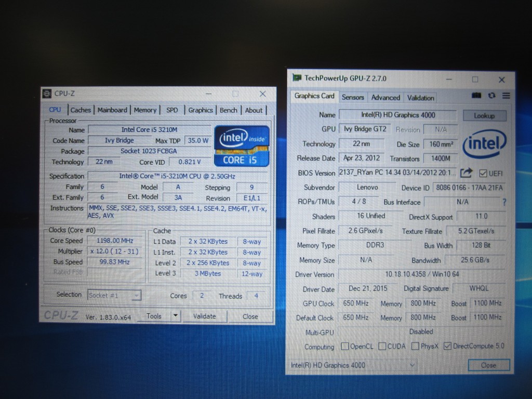Open the Graphics tab in CPU-Z
532x399 pixels.
pyautogui.click(x=201, y=110)
